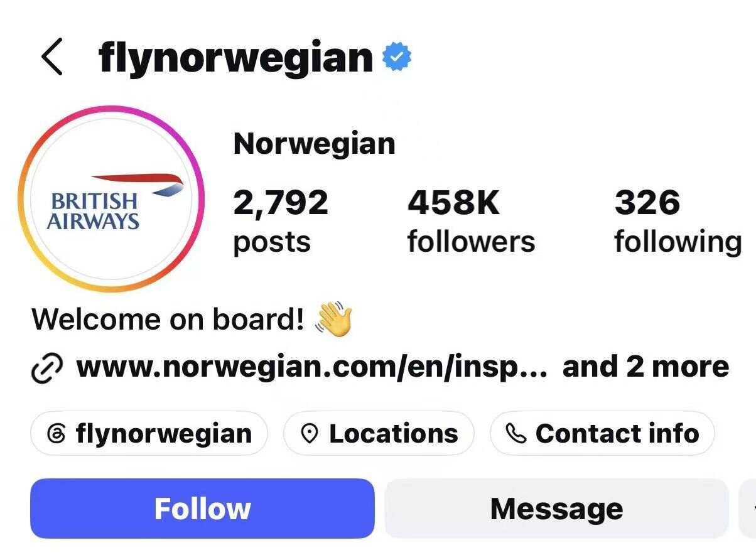Click the link chain icon
756x560 pixels.
(47, 368)
